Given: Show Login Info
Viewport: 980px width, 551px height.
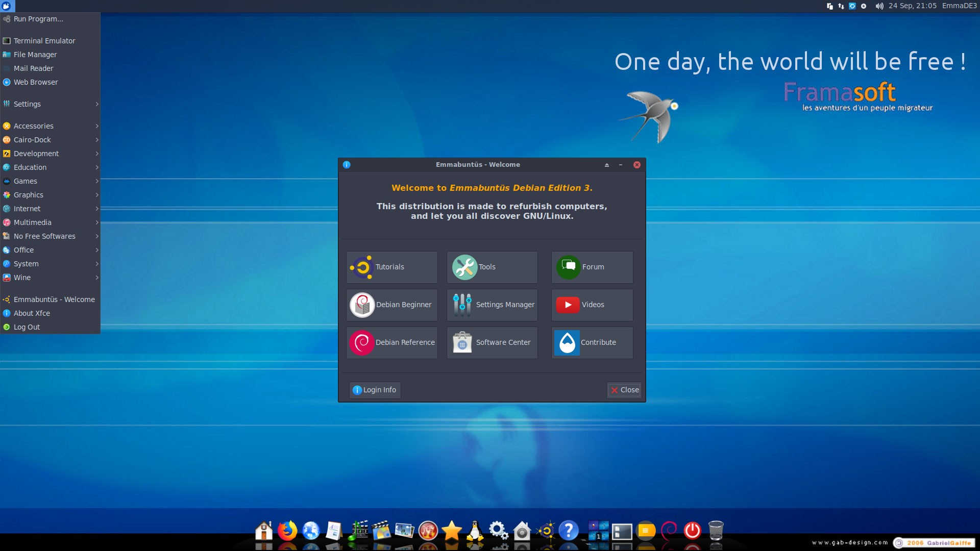Looking at the screenshot, I should click(375, 390).
